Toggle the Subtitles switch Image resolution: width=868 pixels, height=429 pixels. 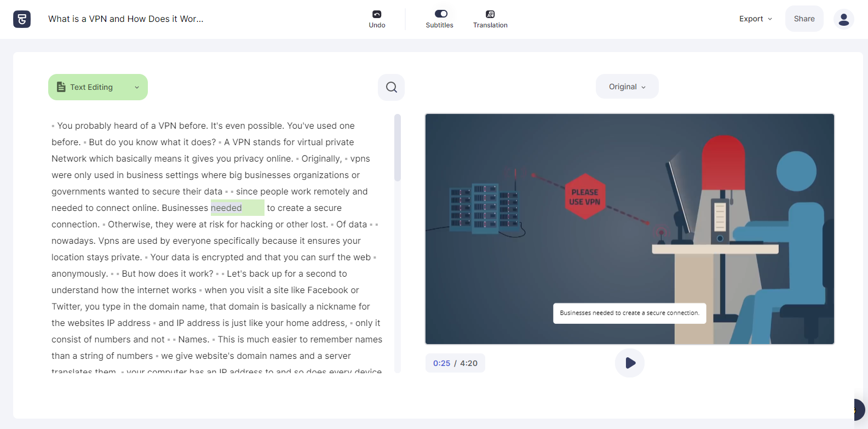[441, 14]
